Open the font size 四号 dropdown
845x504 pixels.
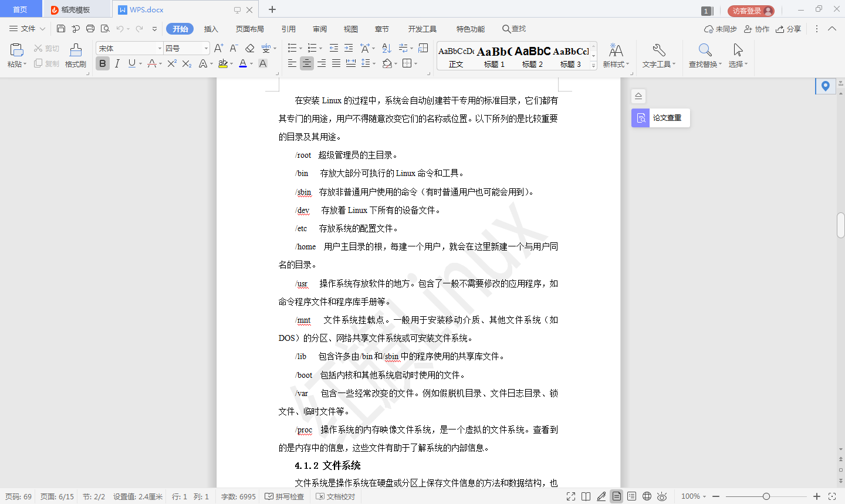[x=206, y=48]
